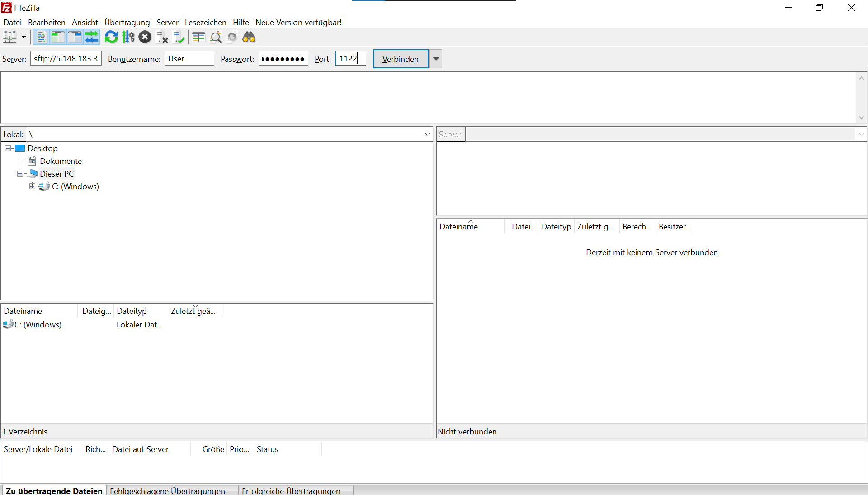The width and height of the screenshot is (868, 495).
Task: Sort local list by Dateiname column
Action: [40, 311]
